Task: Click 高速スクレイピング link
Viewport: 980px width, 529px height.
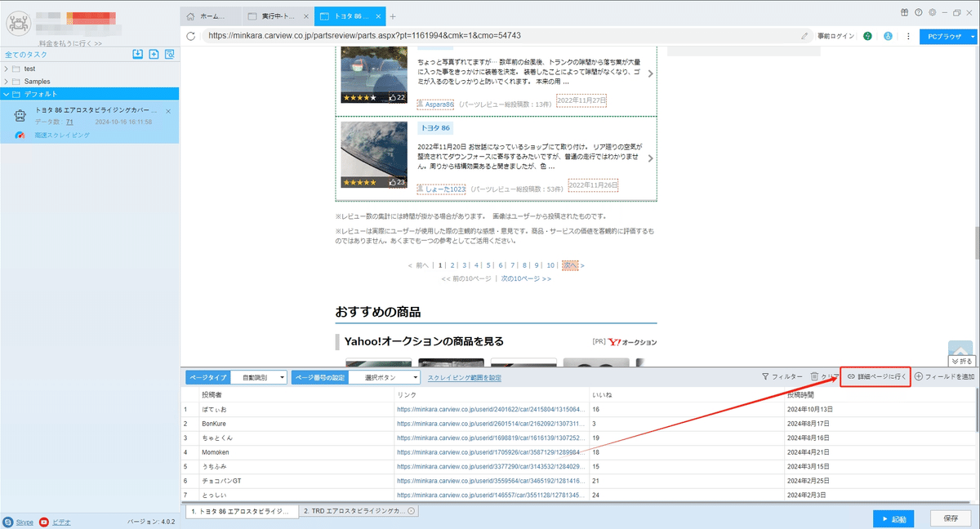Action: click(62, 135)
